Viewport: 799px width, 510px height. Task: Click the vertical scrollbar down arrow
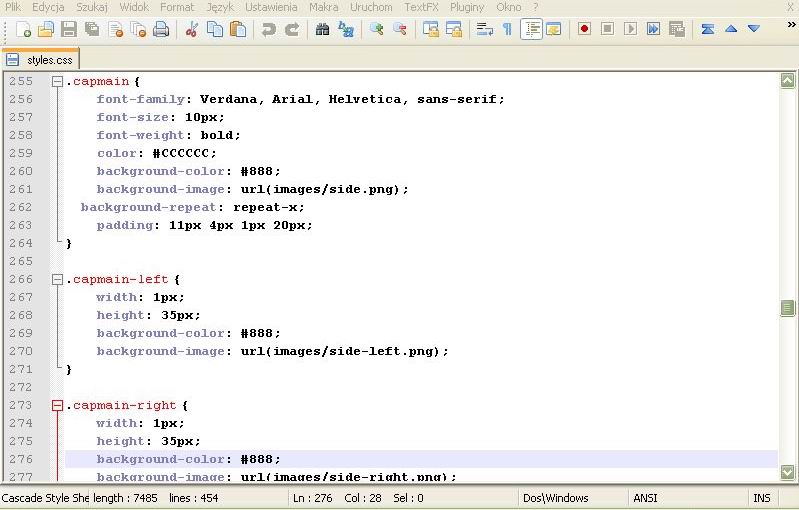tap(787, 472)
